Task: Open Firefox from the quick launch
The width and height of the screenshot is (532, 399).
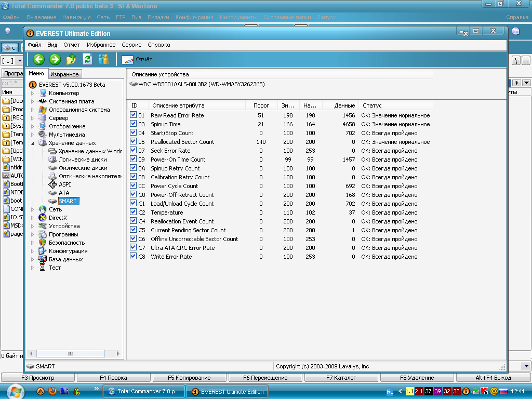Action: point(52,391)
